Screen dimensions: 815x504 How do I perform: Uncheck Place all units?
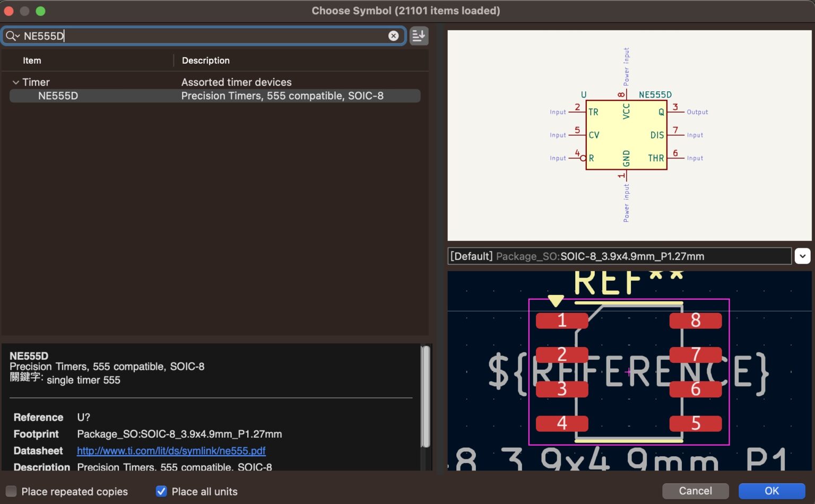[x=161, y=491]
